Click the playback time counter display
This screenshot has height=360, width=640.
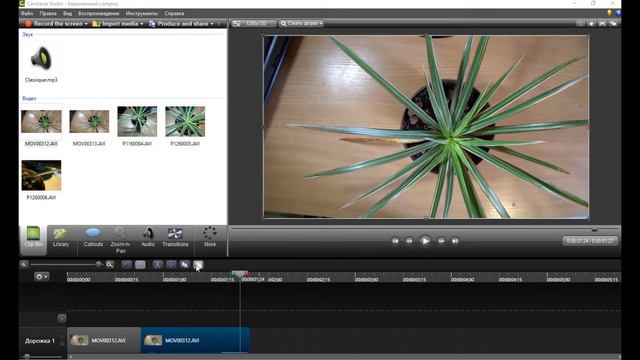pyautogui.click(x=590, y=241)
